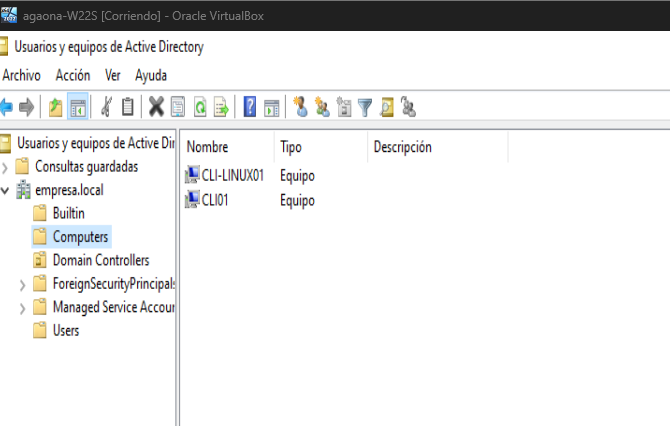Click the Tipo column header
Screen dimensions: 670x426
[291, 147]
